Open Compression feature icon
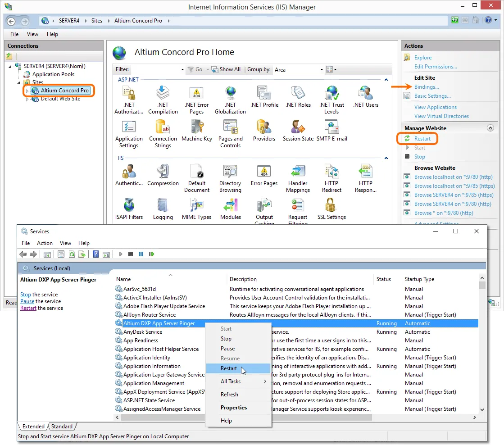 tap(163, 175)
